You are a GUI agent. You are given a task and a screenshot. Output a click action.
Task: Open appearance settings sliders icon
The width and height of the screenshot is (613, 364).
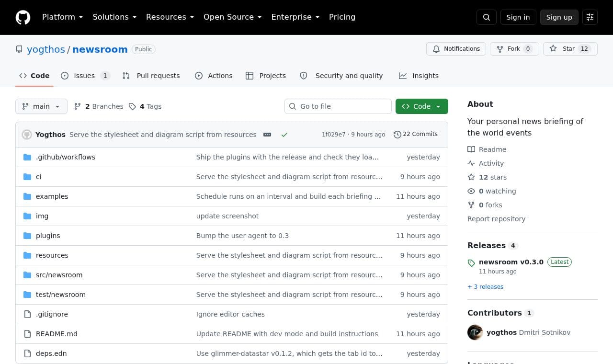[590, 17]
